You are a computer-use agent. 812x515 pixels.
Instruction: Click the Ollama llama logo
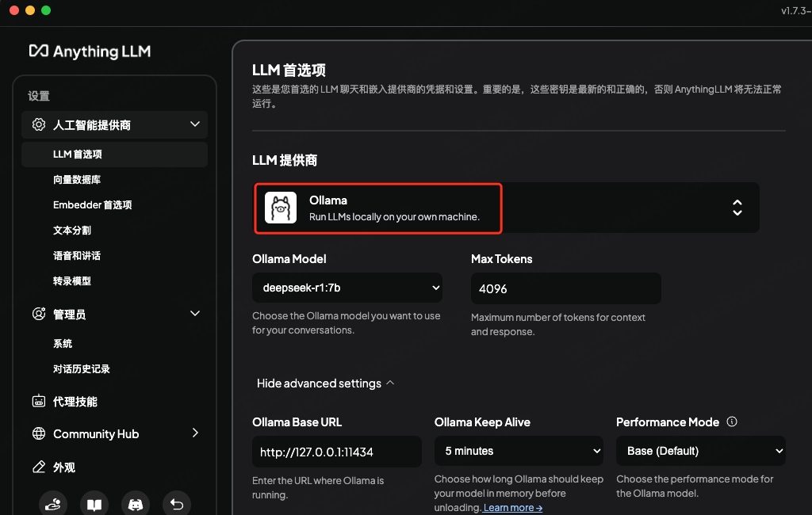coord(281,208)
